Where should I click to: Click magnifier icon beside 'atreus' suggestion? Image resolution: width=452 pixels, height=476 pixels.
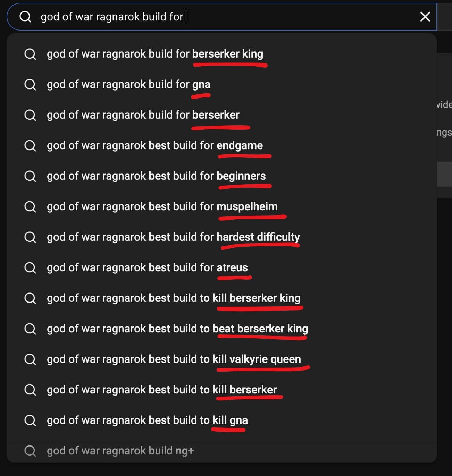point(30,268)
